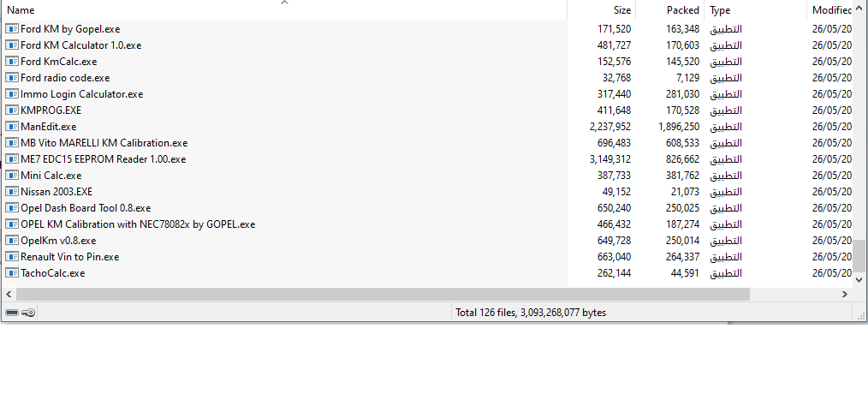This screenshot has width=868, height=394.
Task: Select the file Nissan 2003.EXE
Action: (x=56, y=192)
